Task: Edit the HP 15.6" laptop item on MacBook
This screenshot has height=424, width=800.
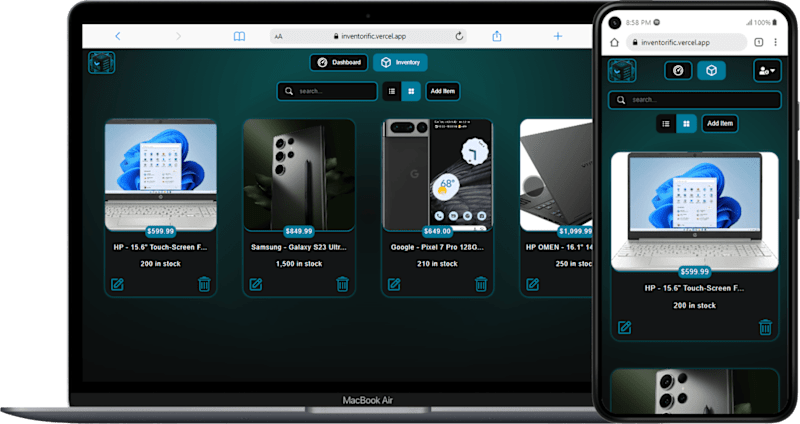Action: click(x=117, y=284)
